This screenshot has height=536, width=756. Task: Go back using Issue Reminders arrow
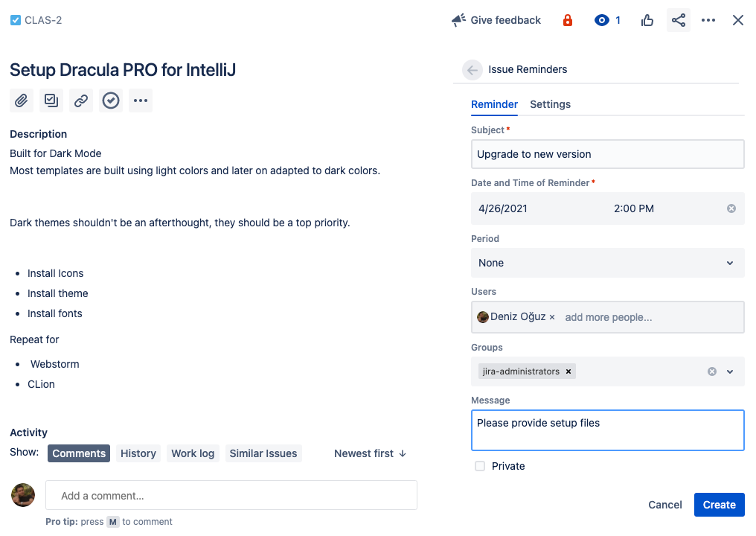[472, 70]
